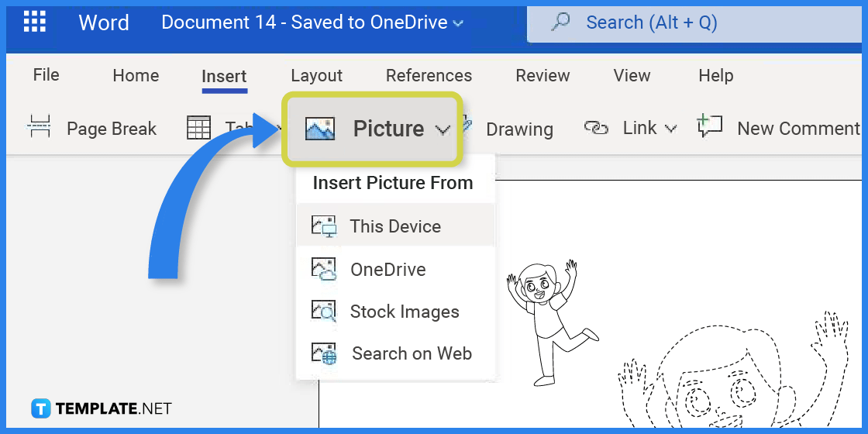Expand the Picture dropdown chevron
868x434 pixels.
(443, 130)
